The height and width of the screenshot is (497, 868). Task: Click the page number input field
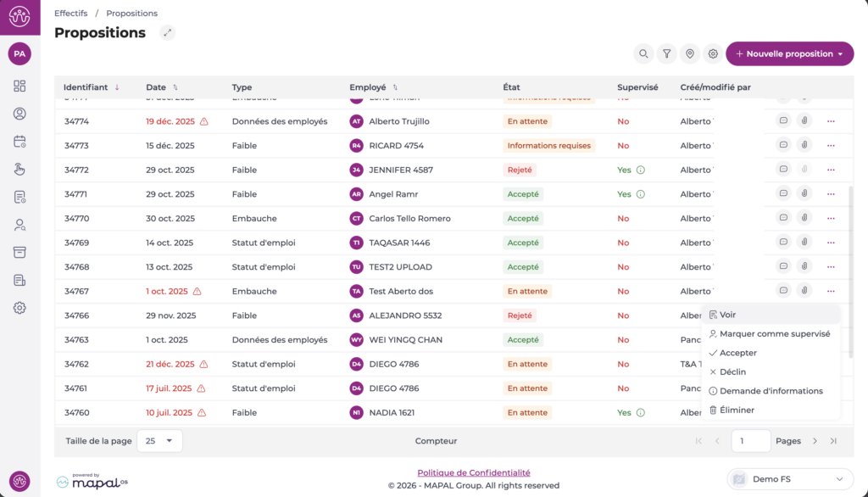(750, 441)
